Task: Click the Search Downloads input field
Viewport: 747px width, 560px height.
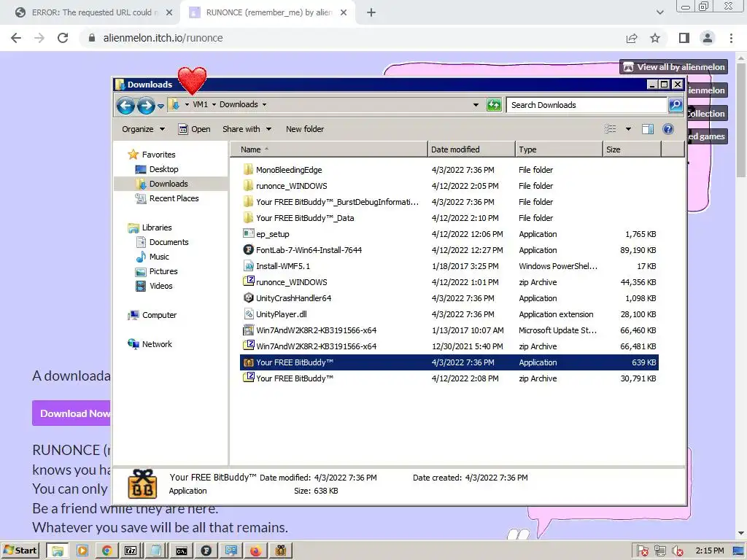Action: click(x=587, y=105)
